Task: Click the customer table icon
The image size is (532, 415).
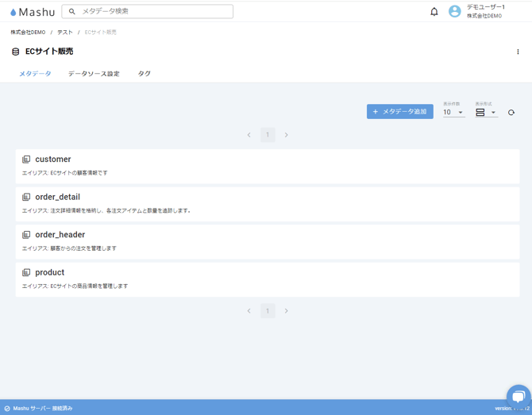Action: coord(26,159)
